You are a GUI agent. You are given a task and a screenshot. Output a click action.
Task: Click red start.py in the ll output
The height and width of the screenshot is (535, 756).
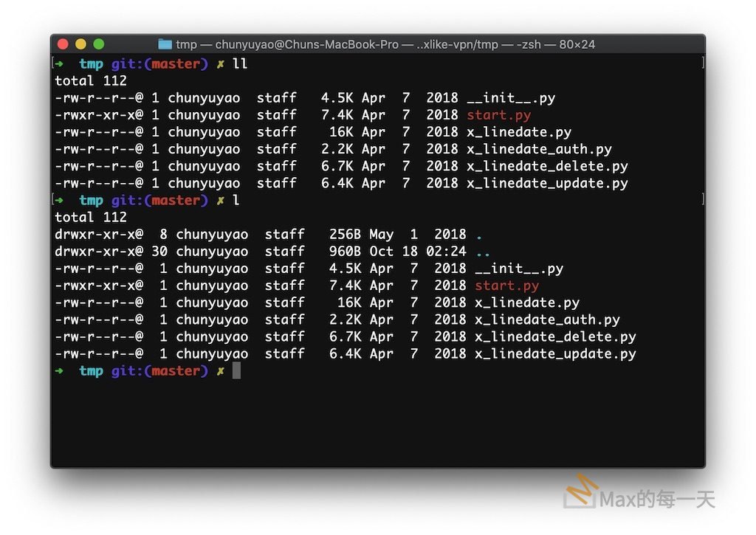tap(498, 115)
